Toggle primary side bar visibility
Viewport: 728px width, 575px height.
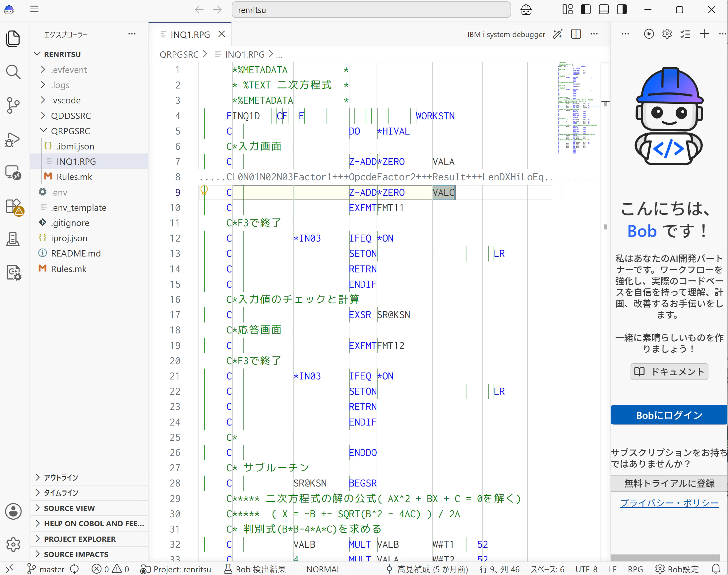585,10
